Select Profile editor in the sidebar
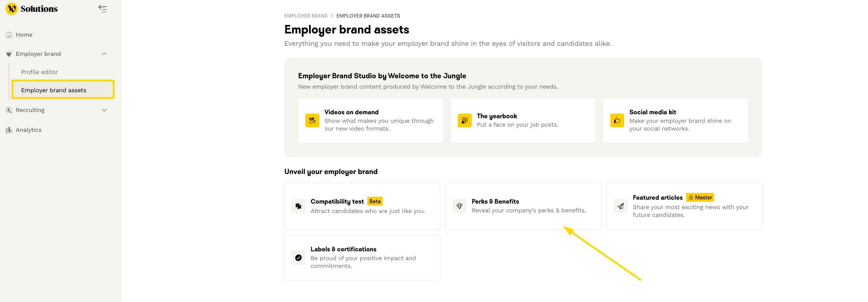Viewport: 868px width, 302px height. pyautogui.click(x=39, y=72)
